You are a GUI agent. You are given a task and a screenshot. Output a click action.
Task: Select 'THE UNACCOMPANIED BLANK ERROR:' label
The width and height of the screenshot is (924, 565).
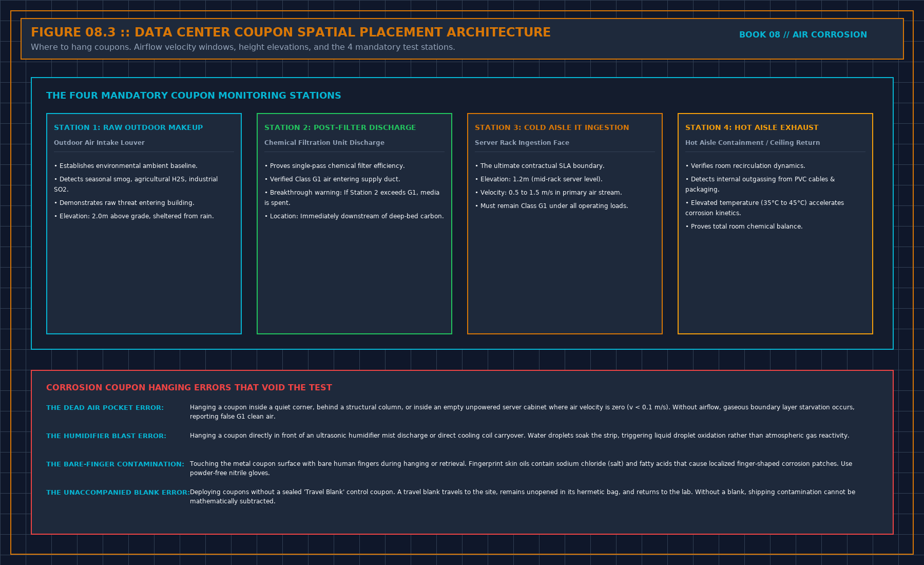click(118, 493)
